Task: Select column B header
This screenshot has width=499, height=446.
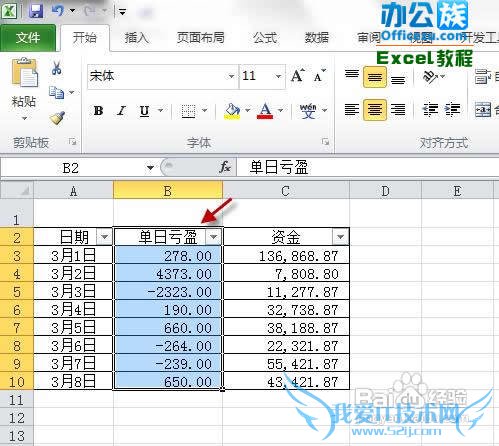Action: [x=168, y=191]
